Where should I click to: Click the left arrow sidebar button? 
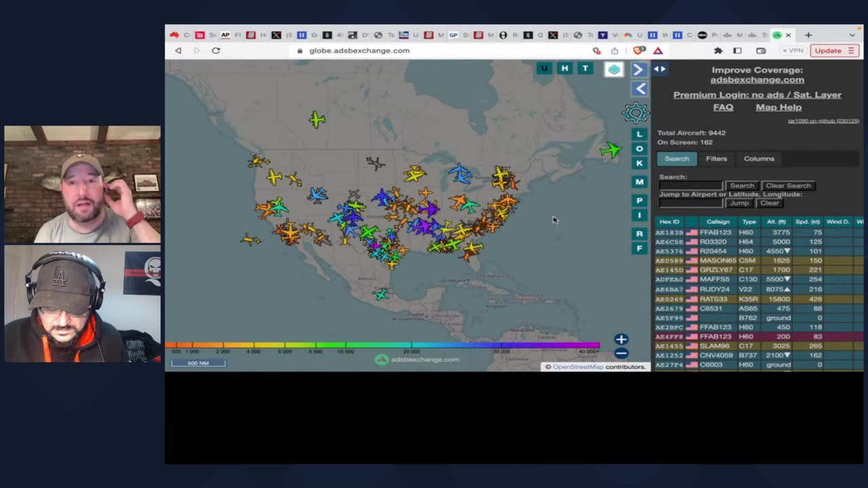(x=639, y=89)
